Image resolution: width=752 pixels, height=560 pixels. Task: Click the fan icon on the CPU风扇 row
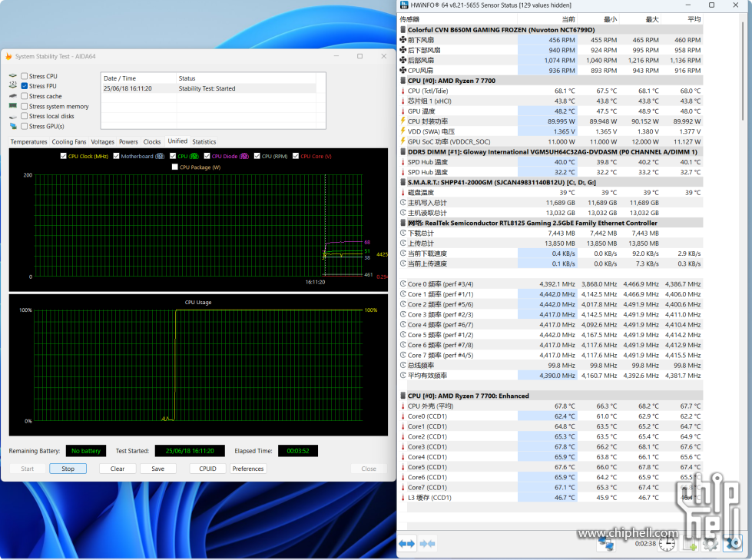(x=403, y=71)
